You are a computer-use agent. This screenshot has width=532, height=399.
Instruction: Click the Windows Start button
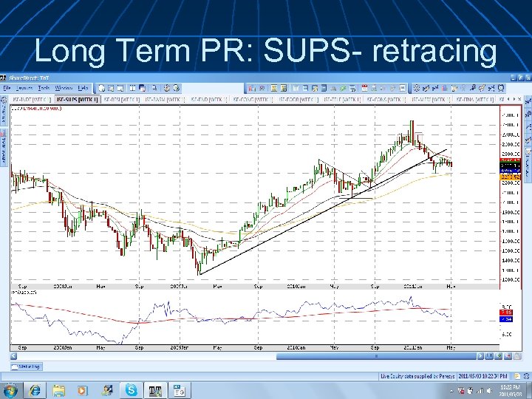point(10,391)
